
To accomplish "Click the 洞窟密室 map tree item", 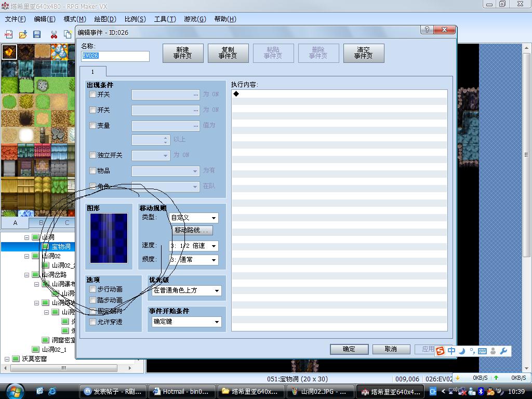I will (63, 340).
